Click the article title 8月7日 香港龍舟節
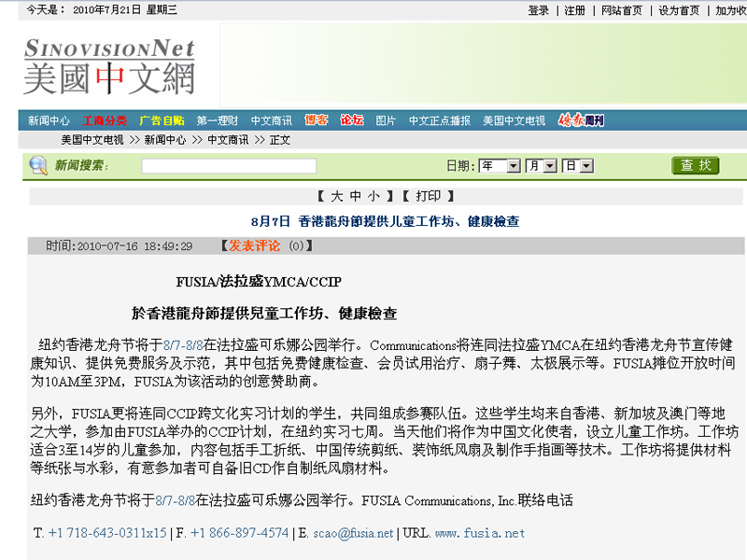 (385, 221)
